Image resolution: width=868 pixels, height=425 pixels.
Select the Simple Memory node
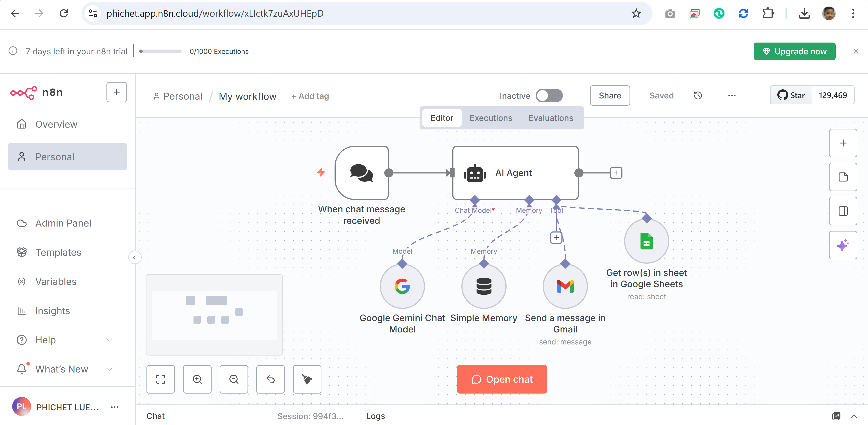[484, 286]
